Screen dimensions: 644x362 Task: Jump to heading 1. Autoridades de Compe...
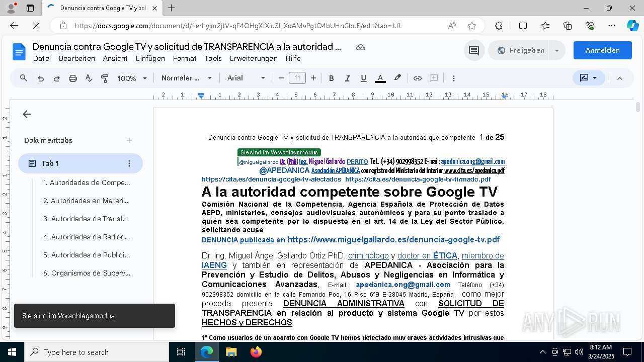pyautogui.click(x=87, y=183)
